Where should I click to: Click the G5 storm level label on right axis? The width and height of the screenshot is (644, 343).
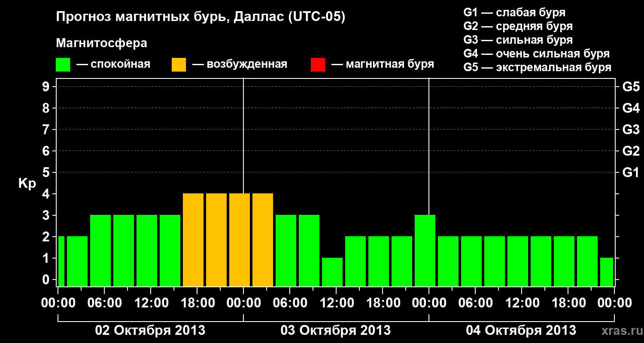[631, 87]
